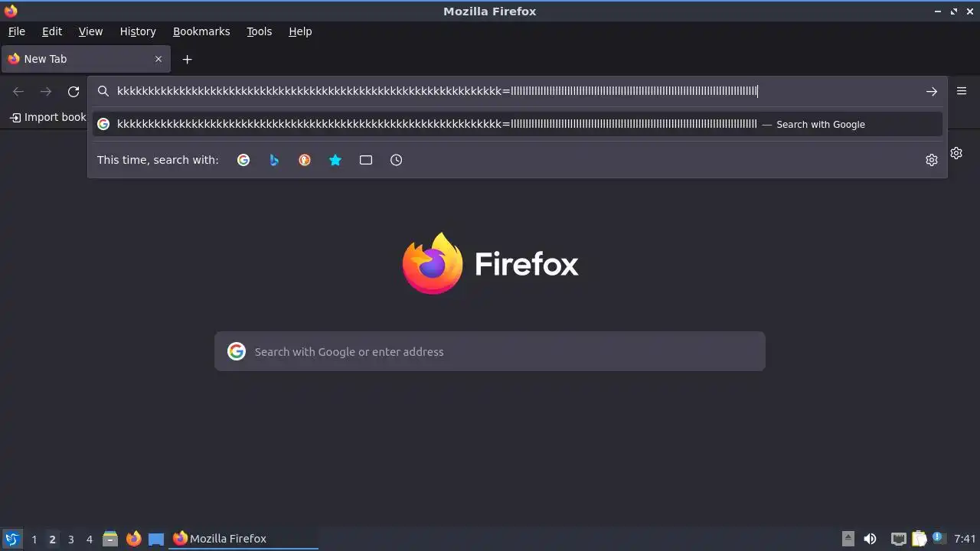Switch to workspace 2

pyautogui.click(x=52, y=539)
